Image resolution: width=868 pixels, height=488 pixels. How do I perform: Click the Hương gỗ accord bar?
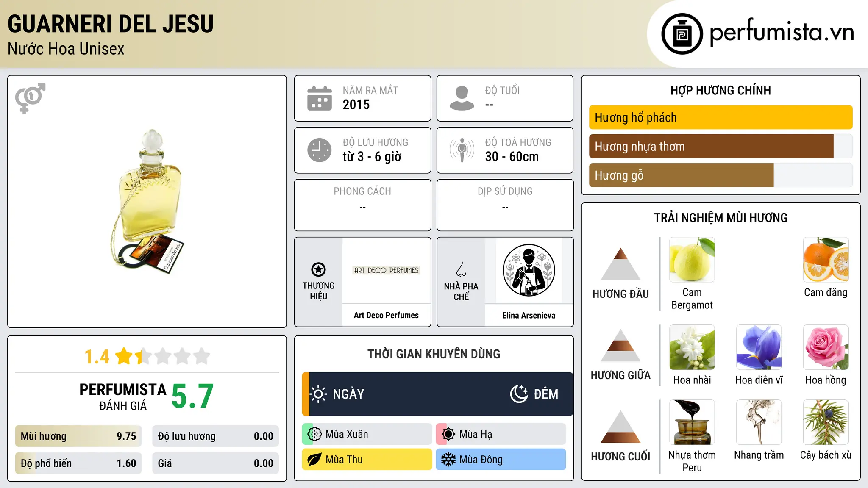[x=721, y=175]
